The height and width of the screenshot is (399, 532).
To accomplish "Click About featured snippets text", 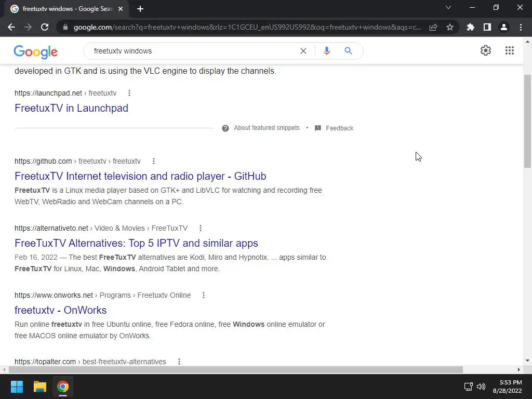I will [267, 128].
